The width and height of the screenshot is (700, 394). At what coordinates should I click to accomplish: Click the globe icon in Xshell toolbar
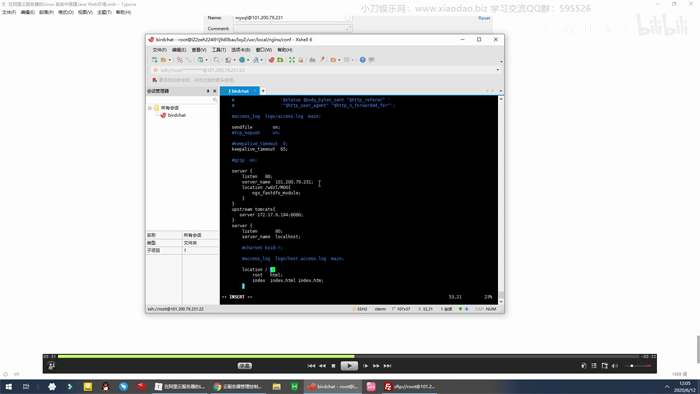242,60
